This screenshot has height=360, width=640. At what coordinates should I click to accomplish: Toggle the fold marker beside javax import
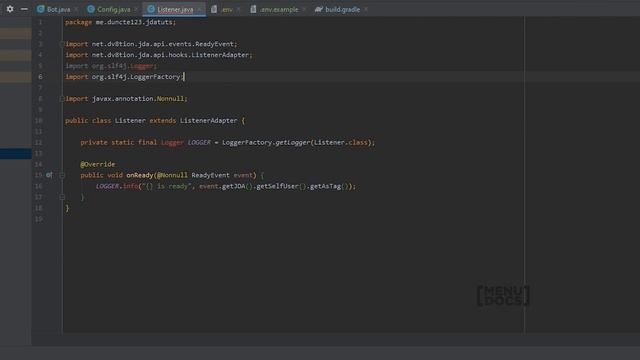tap(62, 99)
